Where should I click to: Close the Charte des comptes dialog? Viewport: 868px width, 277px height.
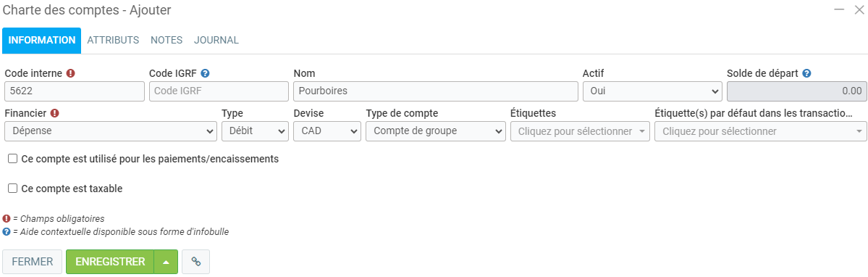tap(859, 9)
